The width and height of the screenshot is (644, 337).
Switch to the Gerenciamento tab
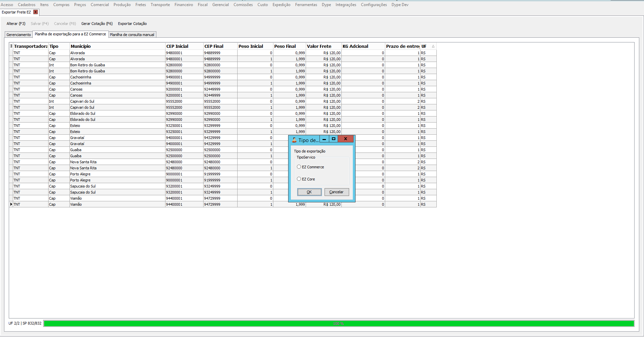pos(19,35)
